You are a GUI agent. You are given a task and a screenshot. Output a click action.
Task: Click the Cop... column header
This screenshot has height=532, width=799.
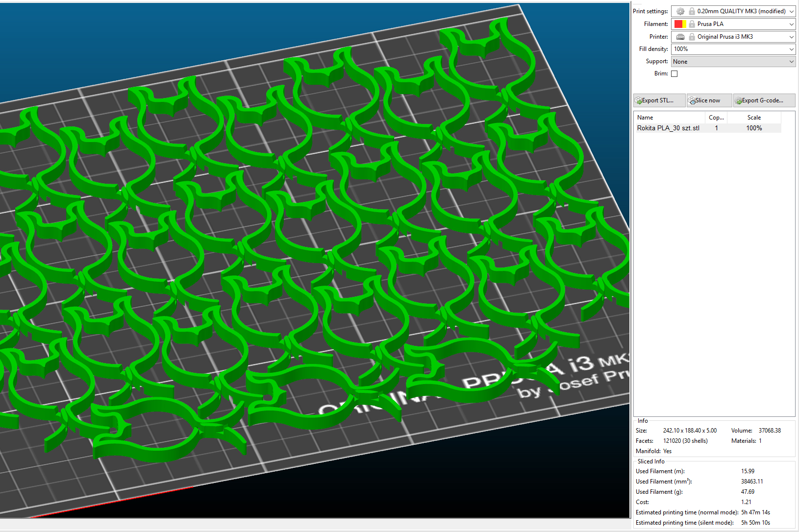click(716, 118)
